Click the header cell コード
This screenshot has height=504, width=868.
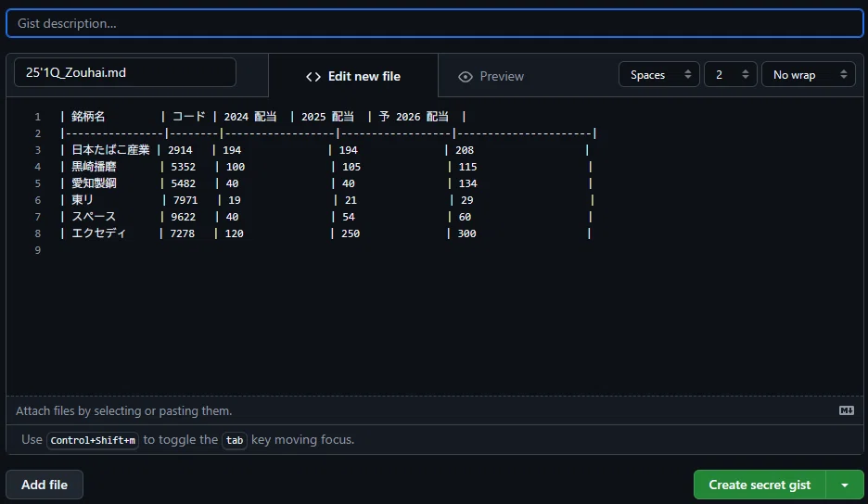(189, 117)
